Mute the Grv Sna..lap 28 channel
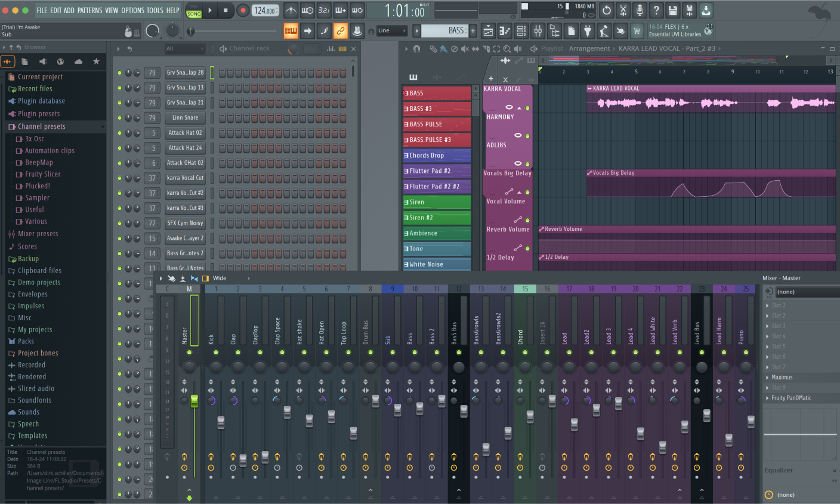840x504 pixels. [119, 73]
